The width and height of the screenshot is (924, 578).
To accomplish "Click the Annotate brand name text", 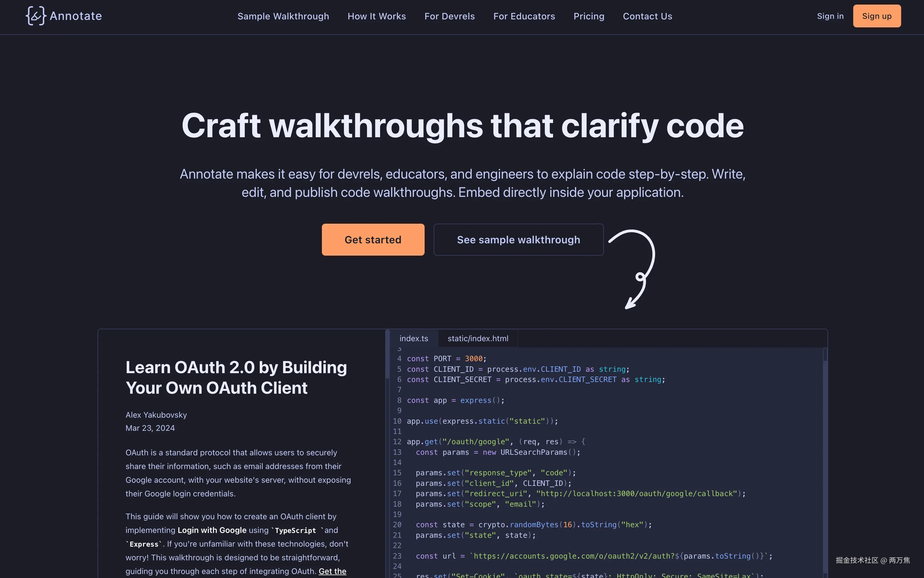I will click(x=76, y=16).
